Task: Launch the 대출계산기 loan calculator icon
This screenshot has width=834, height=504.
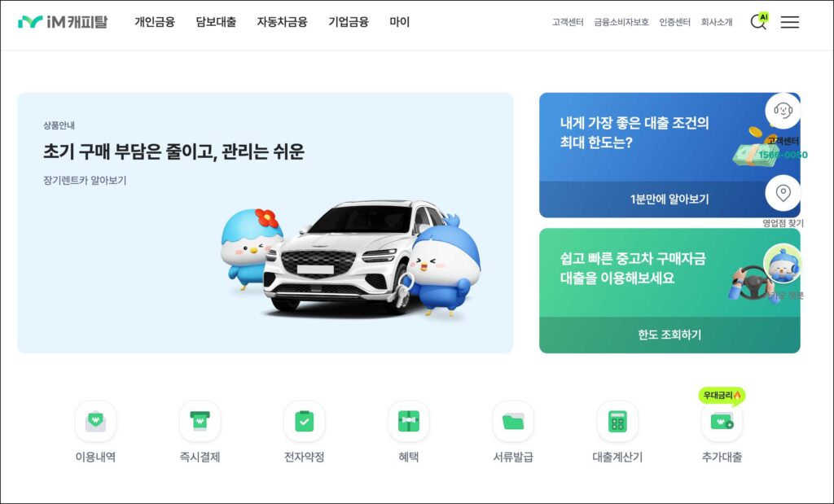Action: [617, 422]
